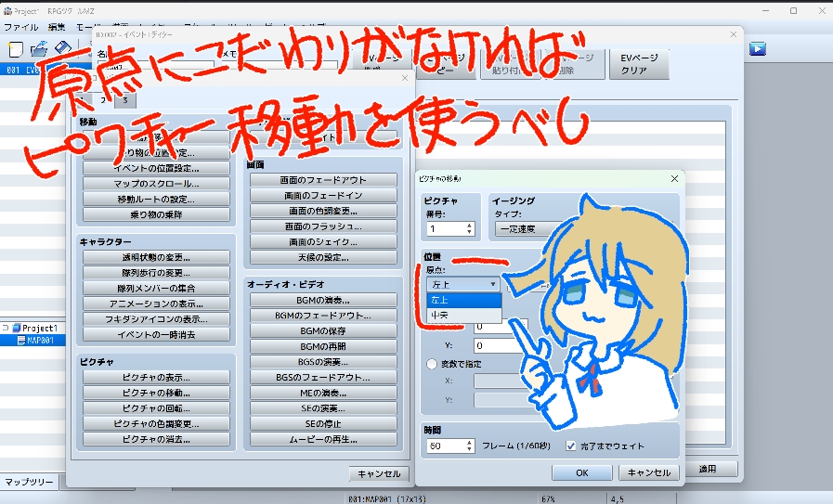This screenshot has width=833, height=504.
Task: Click the ピクチャ 番号 input field
Action: [x=447, y=229]
